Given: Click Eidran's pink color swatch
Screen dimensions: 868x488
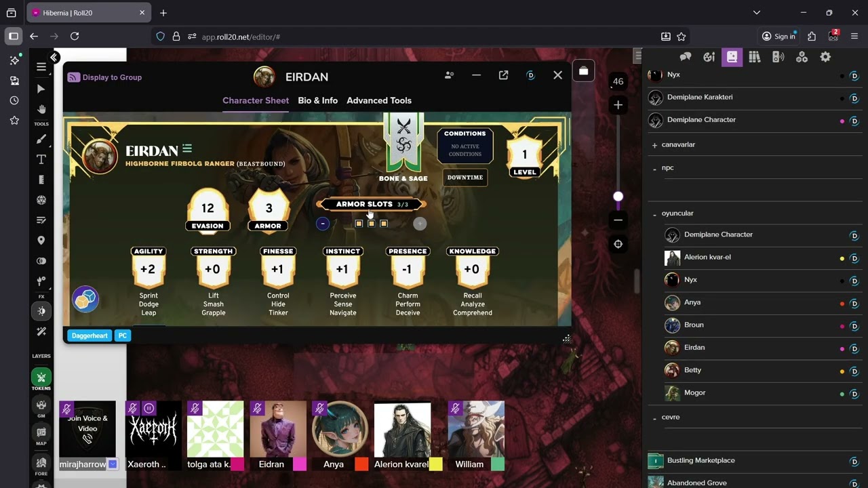Looking at the screenshot, I should click(x=300, y=464).
